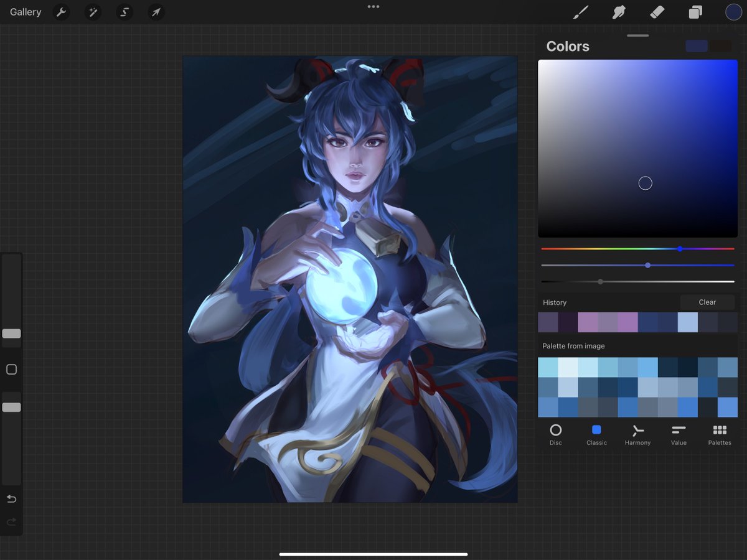The height and width of the screenshot is (560, 747).
Task: Click the 'Colors' panel title
Action: pyautogui.click(x=568, y=46)
